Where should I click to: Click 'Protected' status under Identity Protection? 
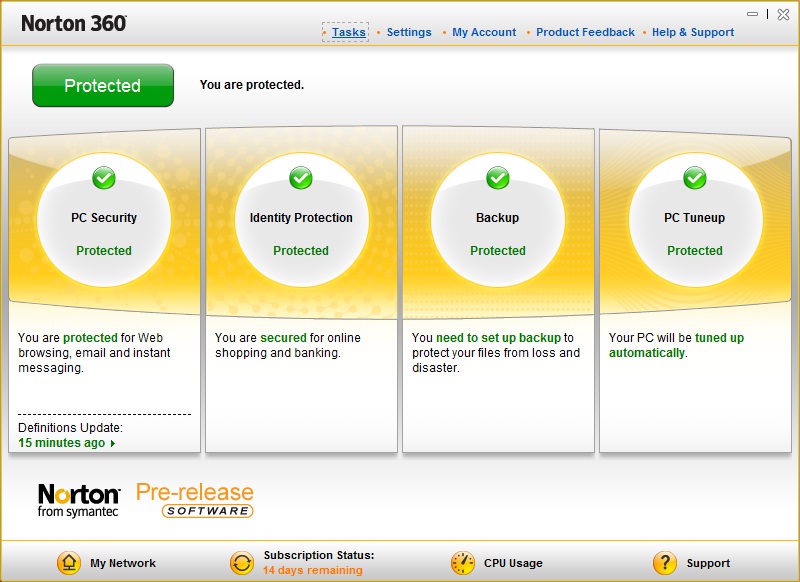point(301,250)
